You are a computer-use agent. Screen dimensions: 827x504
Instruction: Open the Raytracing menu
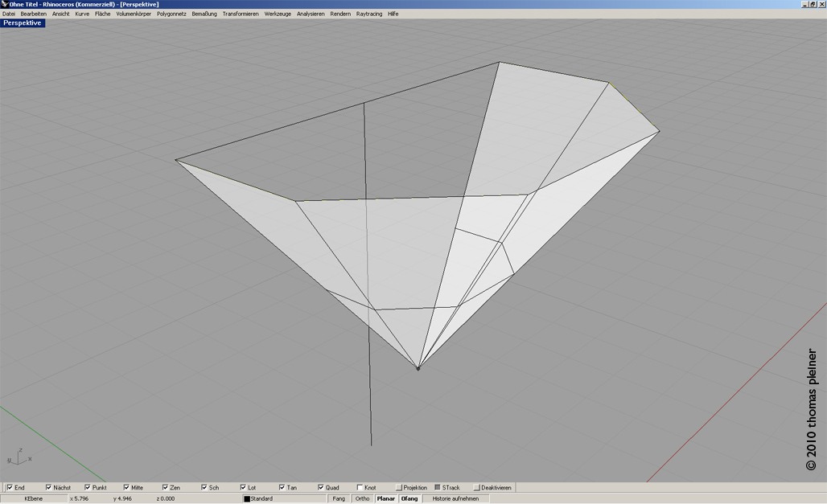tap(369, 14)
